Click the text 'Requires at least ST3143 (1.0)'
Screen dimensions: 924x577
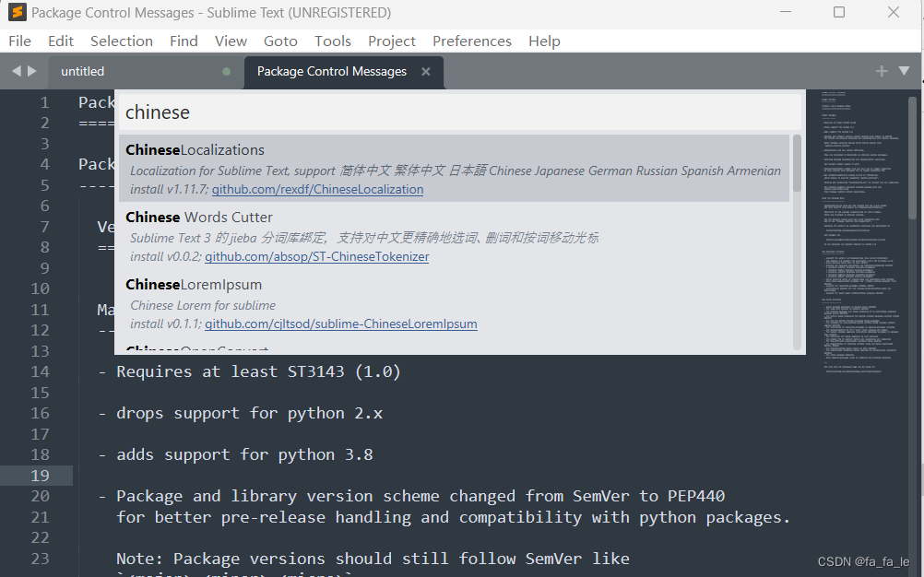click(x=259, y=371)
